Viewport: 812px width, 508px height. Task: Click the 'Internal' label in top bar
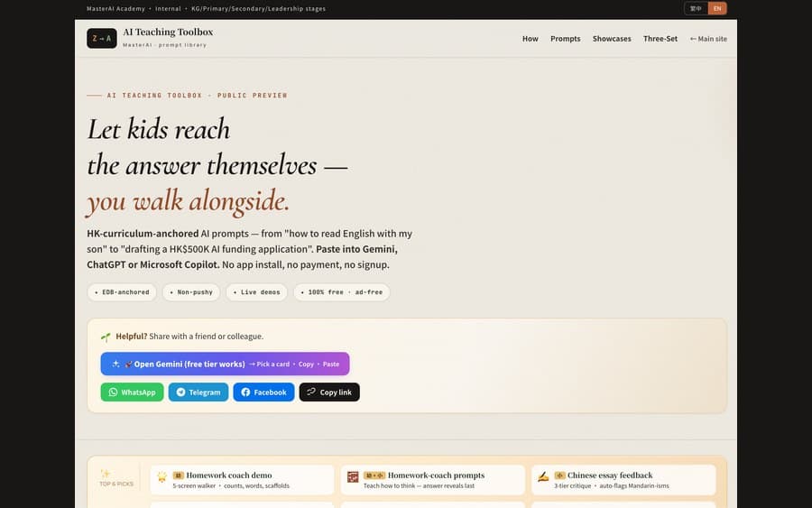169,9
